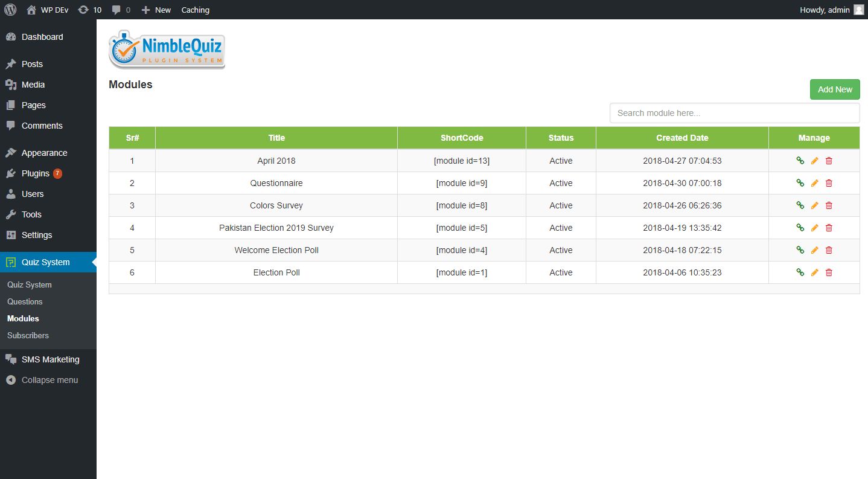
Task: Go to Questions submenu
Action: point(25,301)
